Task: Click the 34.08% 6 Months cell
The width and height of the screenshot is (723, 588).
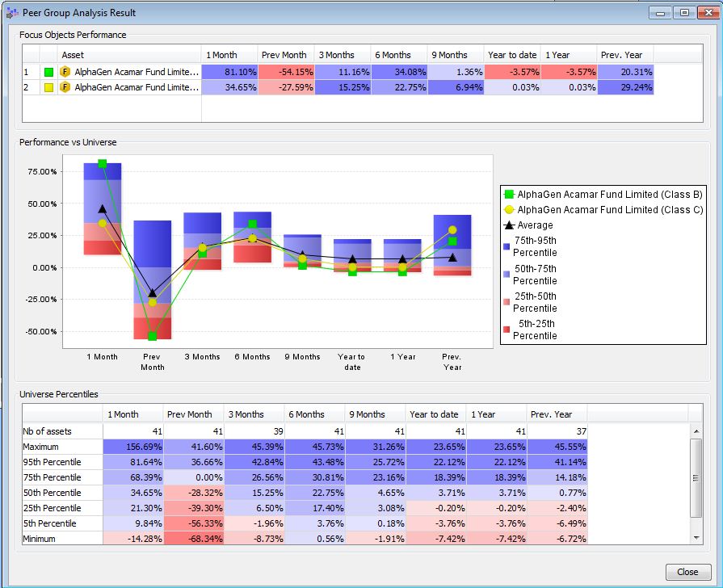Action: (x=399, y=72)
